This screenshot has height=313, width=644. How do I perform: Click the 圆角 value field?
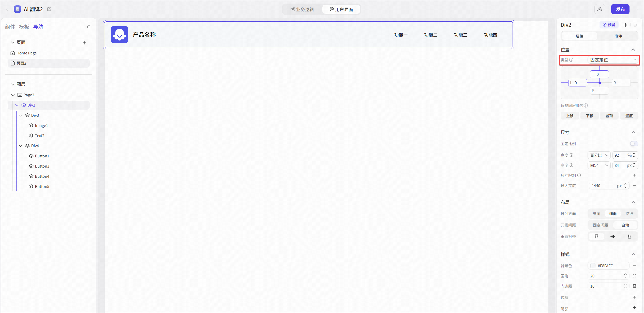pyautogui.click(x=608, y=276)
